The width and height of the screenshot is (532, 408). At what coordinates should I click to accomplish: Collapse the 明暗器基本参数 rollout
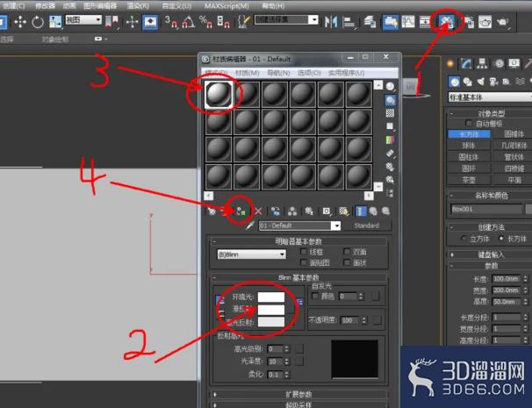coord(298,241)
